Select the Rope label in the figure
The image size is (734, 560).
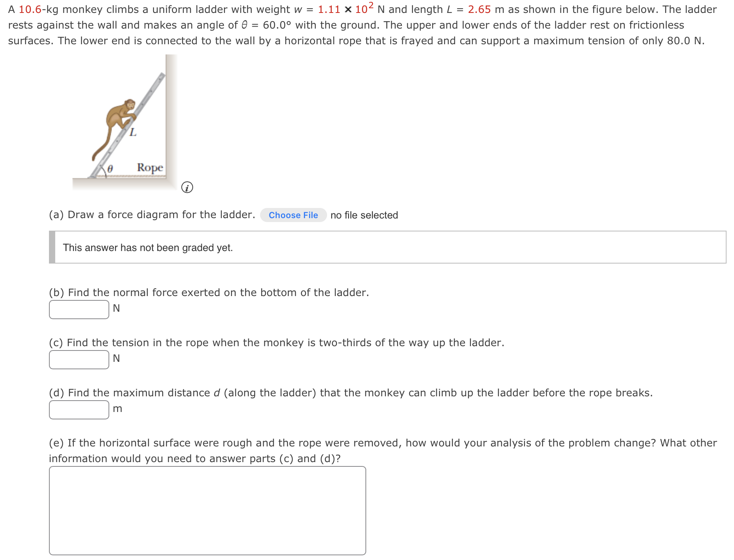(150, 168)
